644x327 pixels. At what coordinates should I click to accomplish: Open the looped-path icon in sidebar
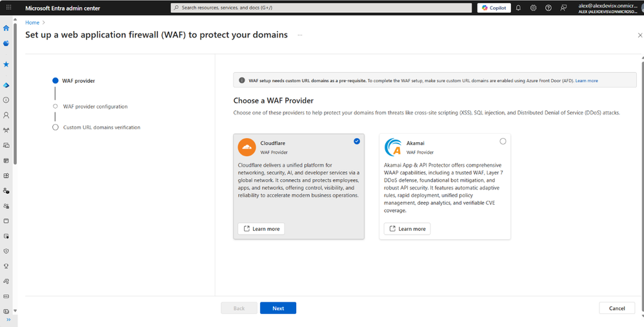[x=6, y=281]
